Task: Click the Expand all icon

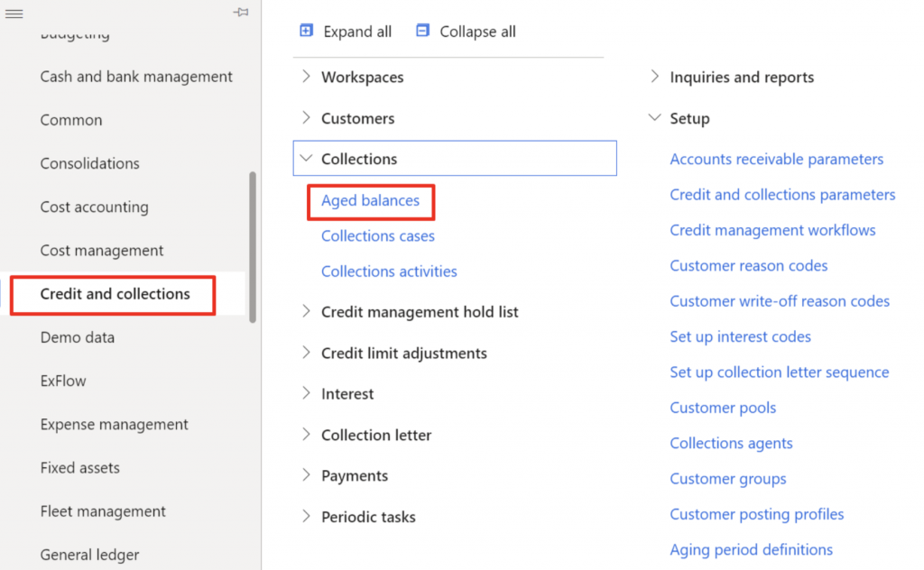Action: [306, 30]
